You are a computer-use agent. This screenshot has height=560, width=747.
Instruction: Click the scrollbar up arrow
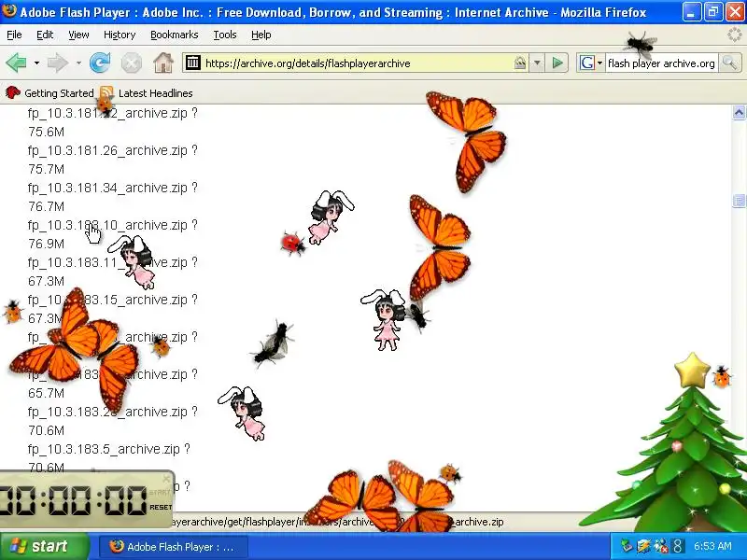739,112
